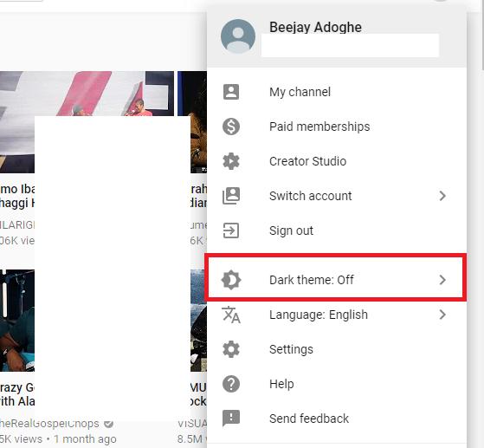
Task: Expand the Dark theme submenu chevron
Action: (x=442, y=280)
